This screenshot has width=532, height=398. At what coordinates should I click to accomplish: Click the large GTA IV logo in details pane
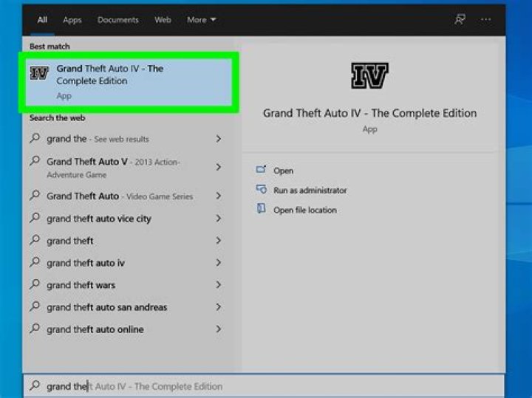(369, 76)
